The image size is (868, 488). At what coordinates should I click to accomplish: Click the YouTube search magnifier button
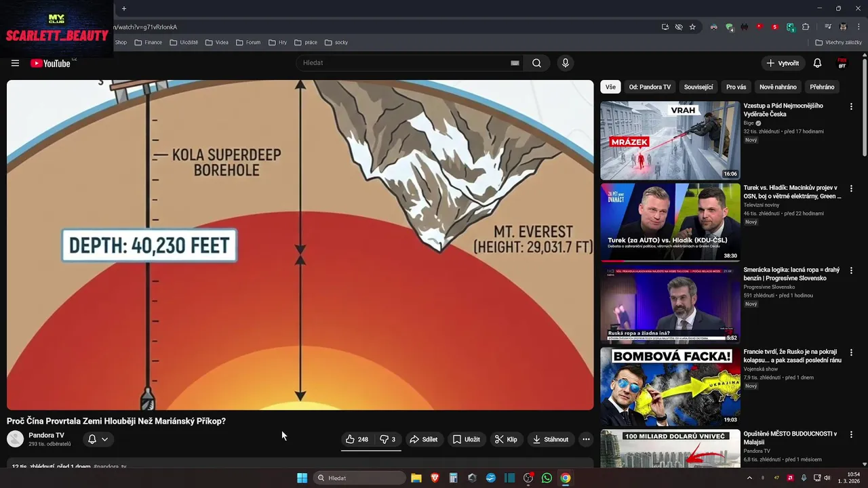pos(536,63)
